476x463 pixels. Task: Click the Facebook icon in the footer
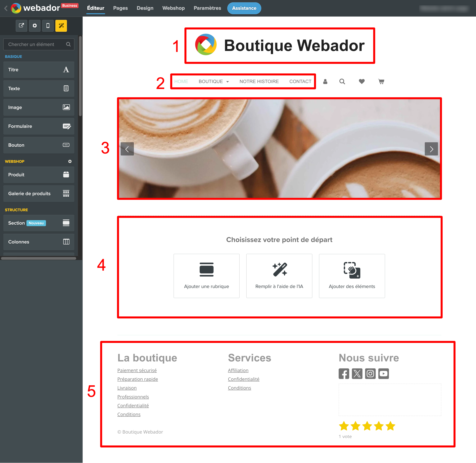[344, 374]
